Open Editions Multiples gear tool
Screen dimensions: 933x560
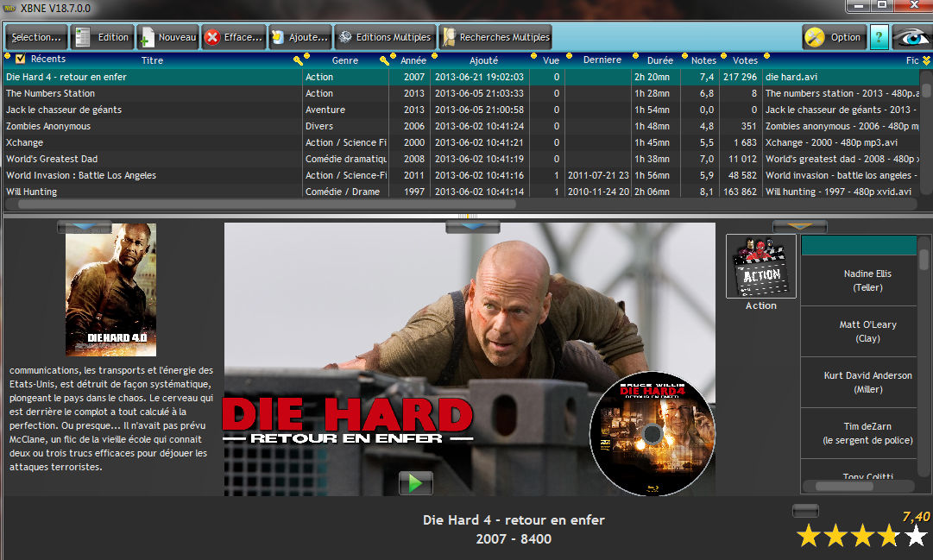(x=383, y=37)
